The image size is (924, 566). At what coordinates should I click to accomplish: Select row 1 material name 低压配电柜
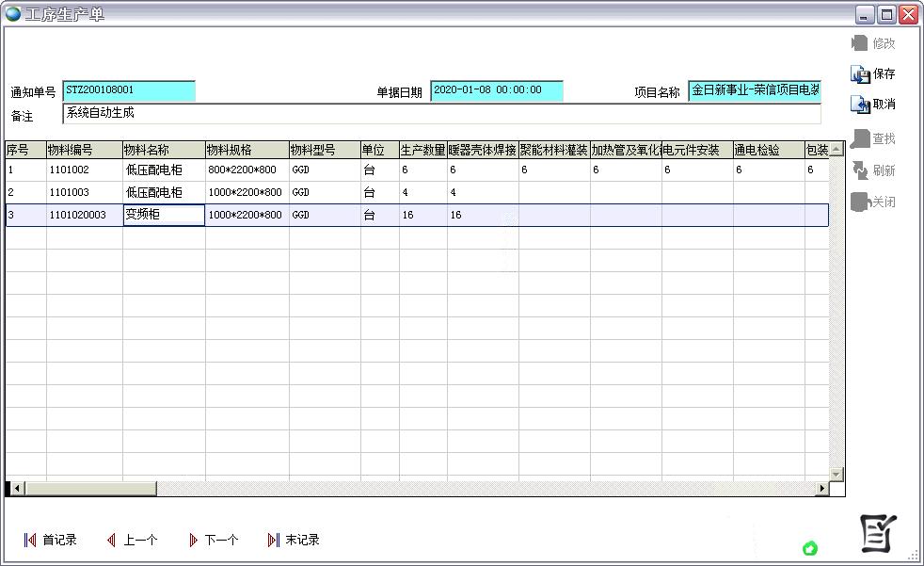[163, 170]
